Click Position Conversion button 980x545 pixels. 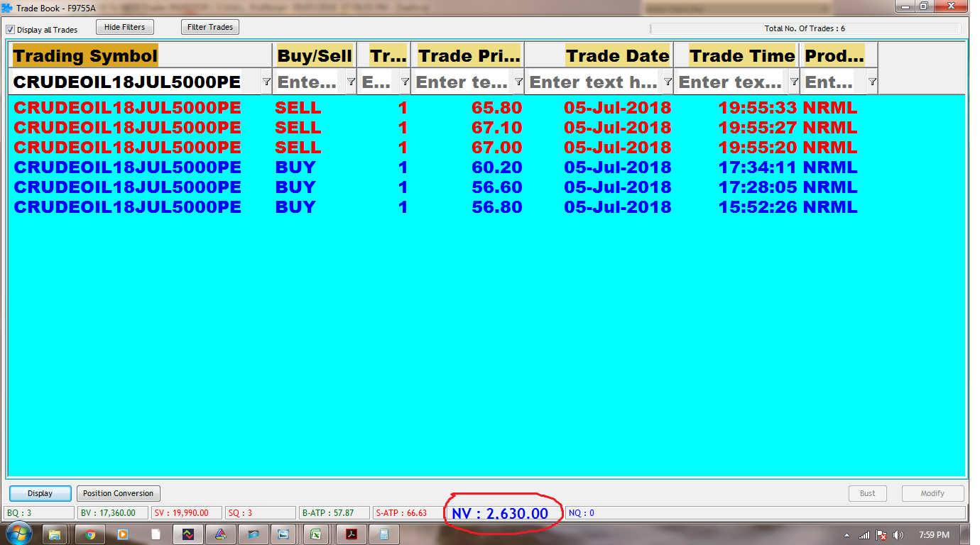click(118, 493)
